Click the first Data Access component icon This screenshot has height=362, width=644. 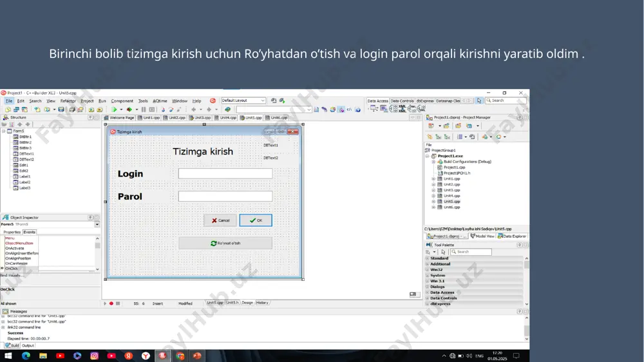(x=374, y=108)
